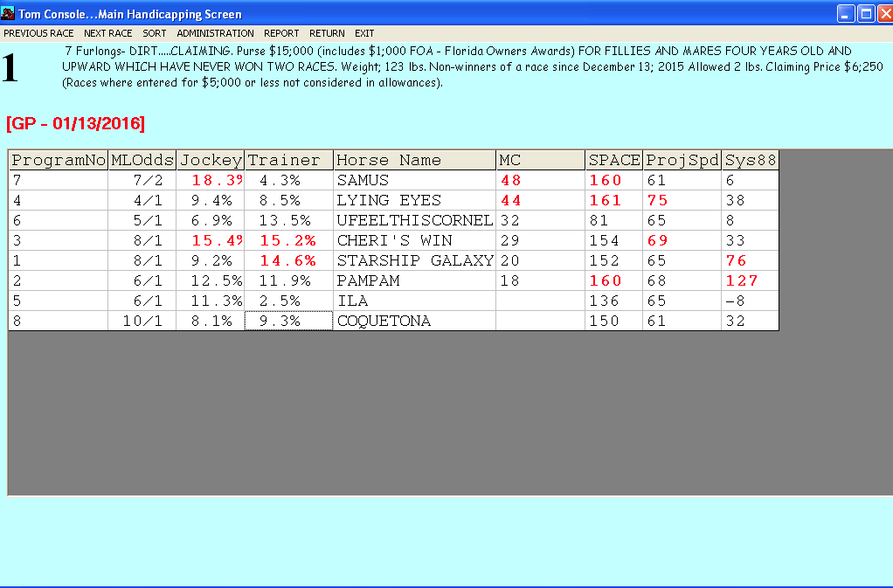
Task: Click the Sys88 column header
Action: [x=751, y=161]
